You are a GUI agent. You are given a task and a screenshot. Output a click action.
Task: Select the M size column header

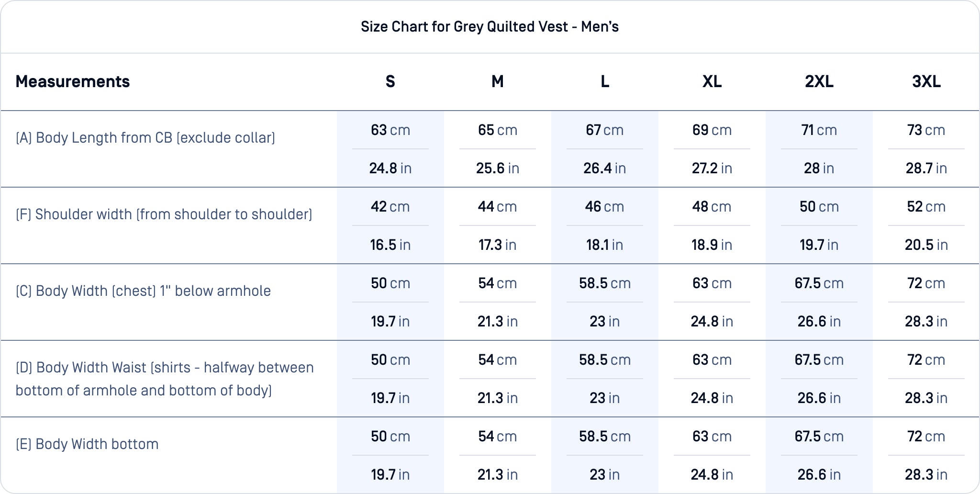(498, 82)
